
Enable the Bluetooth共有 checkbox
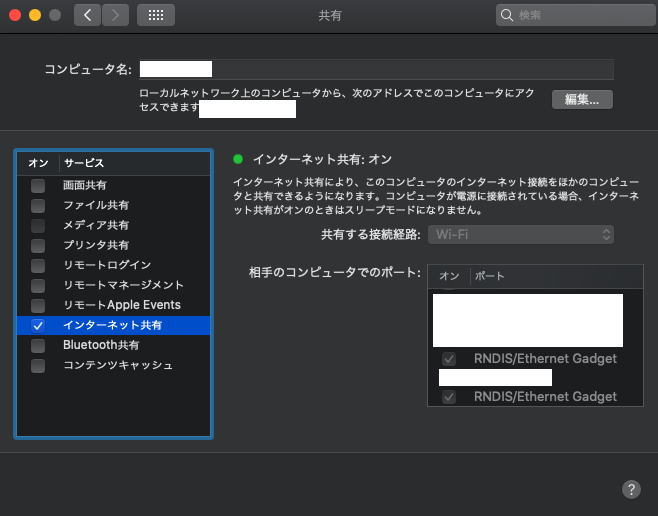pyautogui.click(x=38, y=345)
